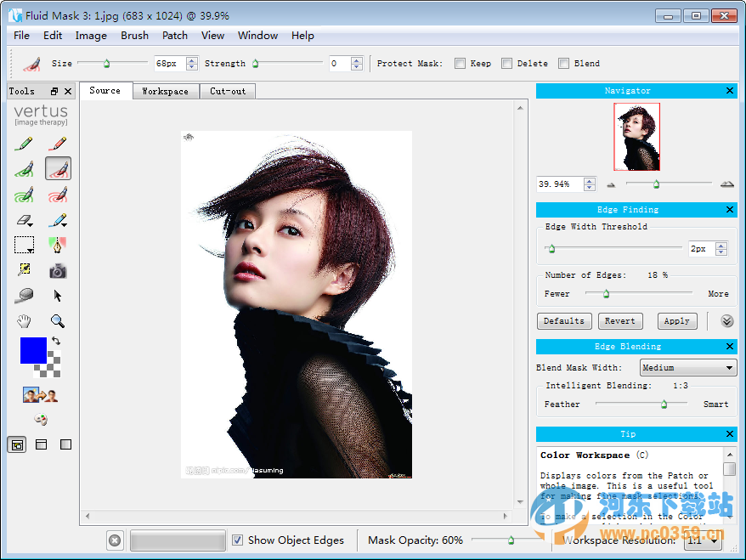Select the Blend brush tool
Image resolution: width=746 pixels, height=560 pixels.
click(x=58, y=219)
